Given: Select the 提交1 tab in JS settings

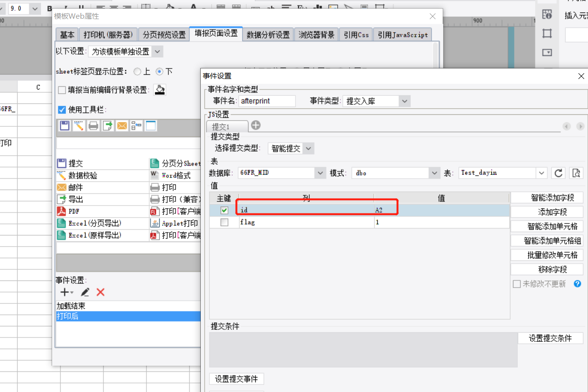Looking at the screenshot, I should pos(227,126).
